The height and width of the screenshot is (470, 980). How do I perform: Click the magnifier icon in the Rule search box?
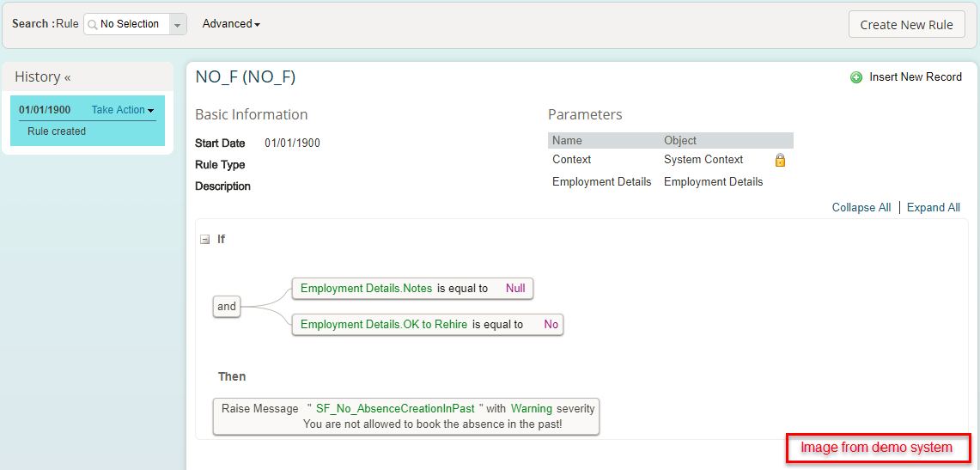[93, 24]
